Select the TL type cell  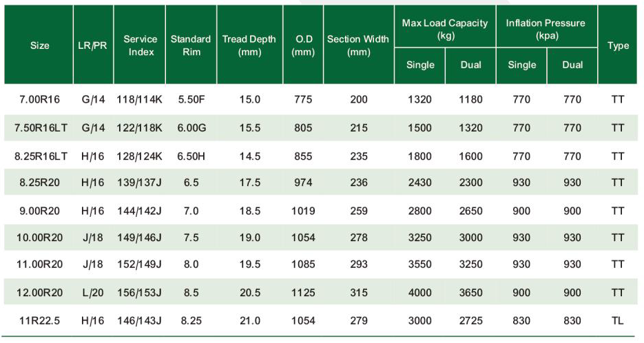[x=618, y=321]
